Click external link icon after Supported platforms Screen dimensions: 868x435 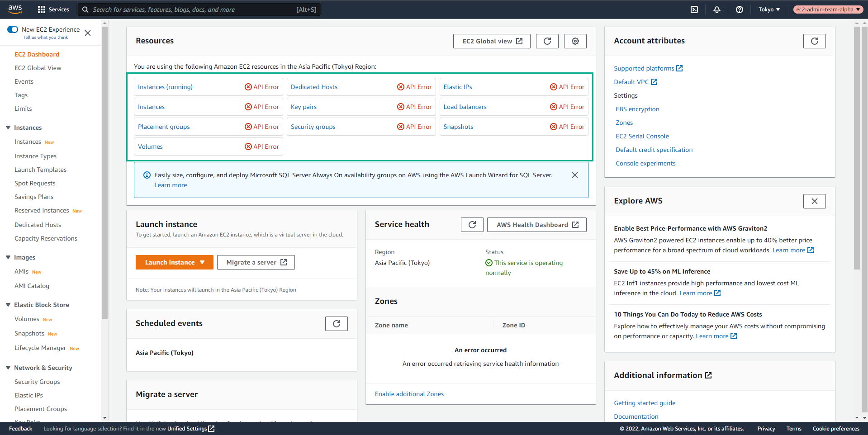pos(679,68)
